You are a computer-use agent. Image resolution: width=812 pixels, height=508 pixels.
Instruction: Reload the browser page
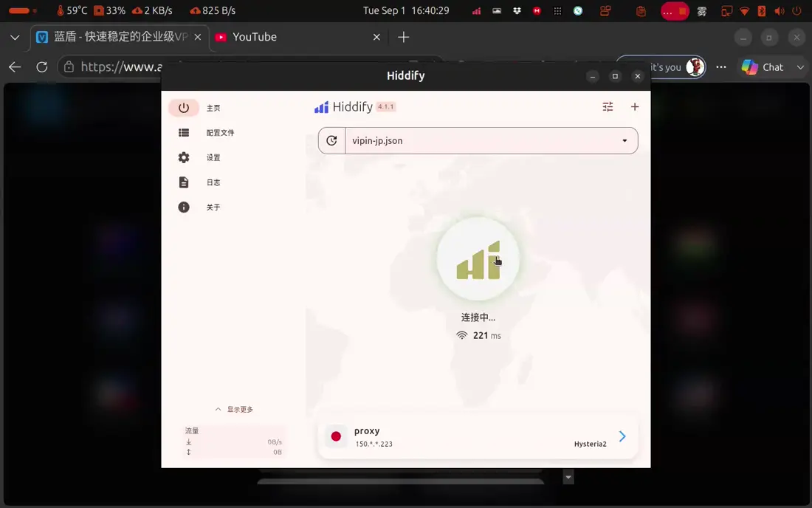[x=42, y=66]
